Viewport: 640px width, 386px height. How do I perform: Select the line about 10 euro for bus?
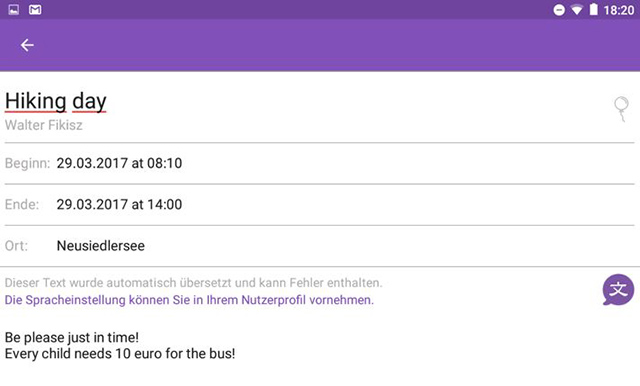(120, 353)
